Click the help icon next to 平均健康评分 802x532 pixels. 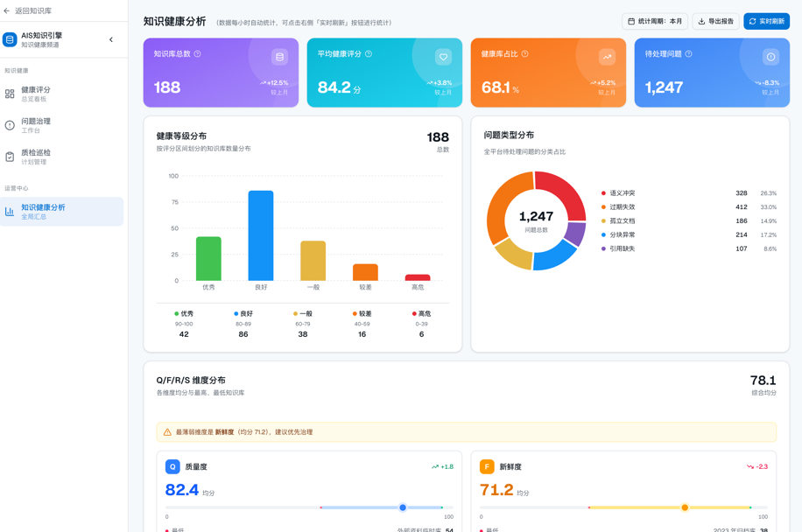pos(369,53)
